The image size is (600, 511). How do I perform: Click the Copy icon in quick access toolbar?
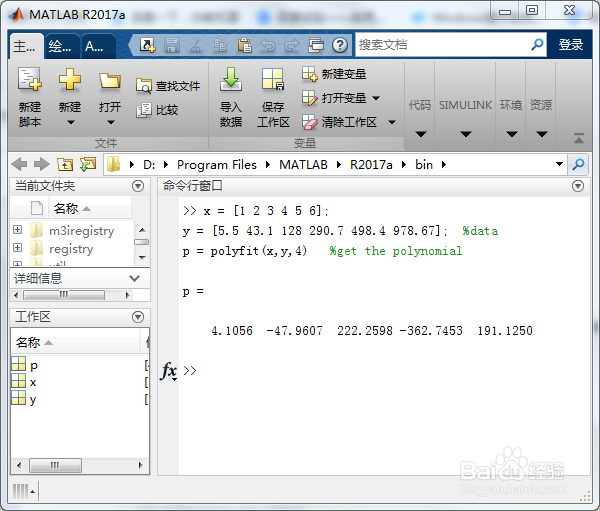click(220, 45)
